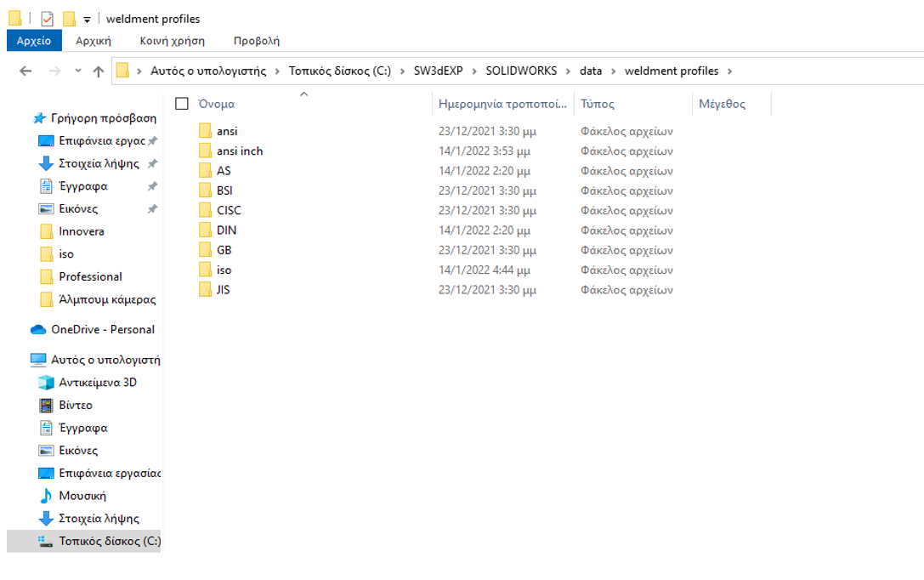Toggle the select all items checkbox
The image size is (924, 580).
coord(181,104)
